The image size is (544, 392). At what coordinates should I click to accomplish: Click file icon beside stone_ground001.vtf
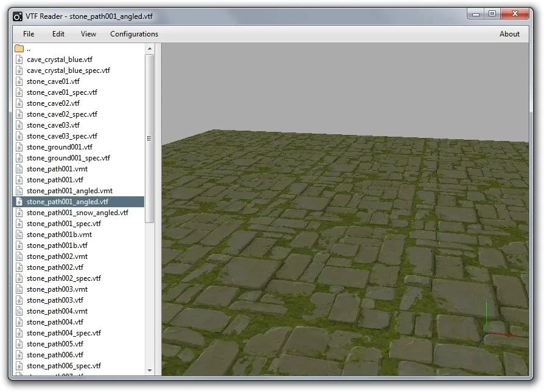click(19, 147)
